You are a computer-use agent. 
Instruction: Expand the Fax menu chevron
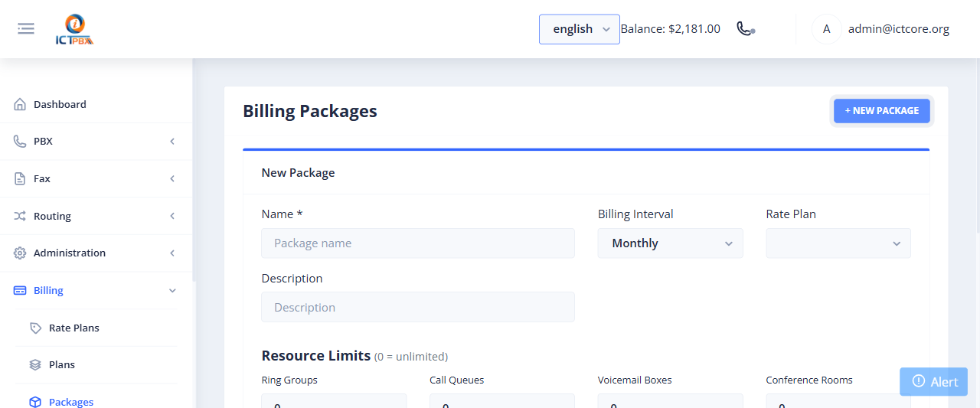click(x=172, y=178)
